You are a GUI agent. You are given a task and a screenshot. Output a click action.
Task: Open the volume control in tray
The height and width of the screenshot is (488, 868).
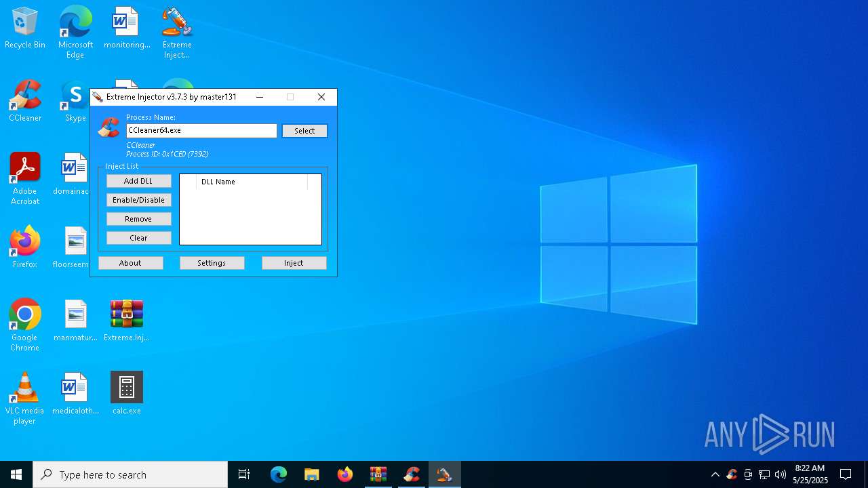(781, 474)
